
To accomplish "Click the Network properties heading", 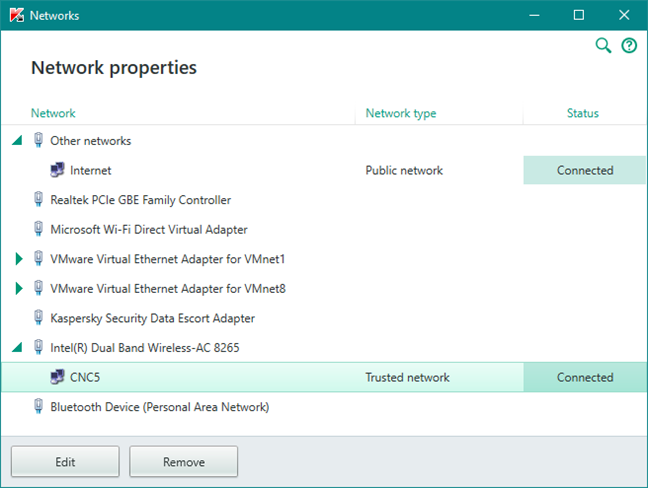I will (x=114, y=68).
